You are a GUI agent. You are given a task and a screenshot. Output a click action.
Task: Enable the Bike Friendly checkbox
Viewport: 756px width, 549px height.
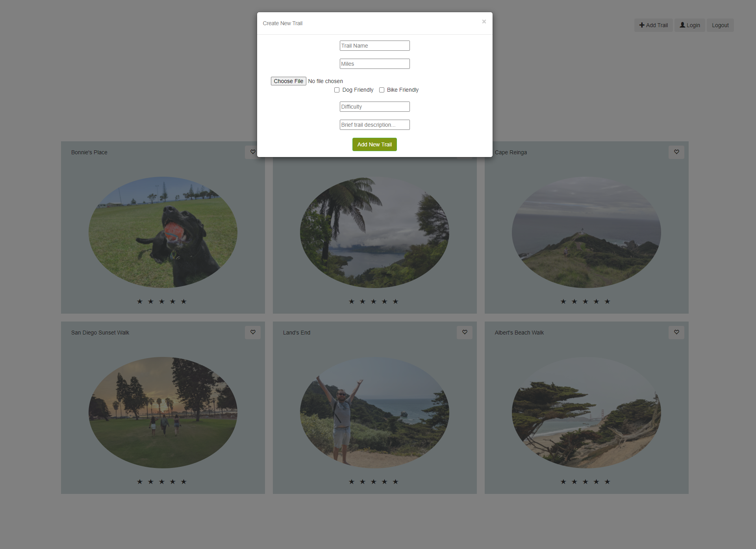[382, 90]
